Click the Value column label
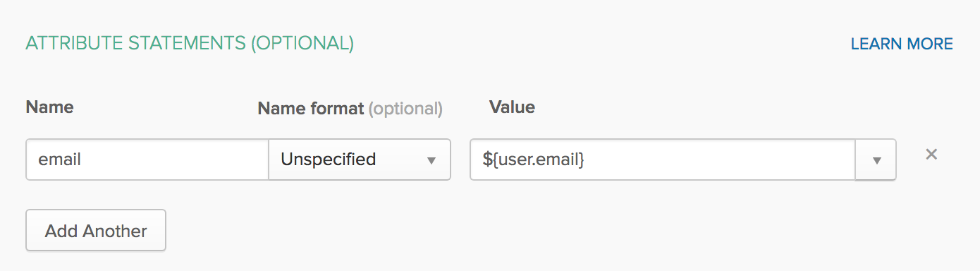Screen dimensions: 980x271 (512, 107)
